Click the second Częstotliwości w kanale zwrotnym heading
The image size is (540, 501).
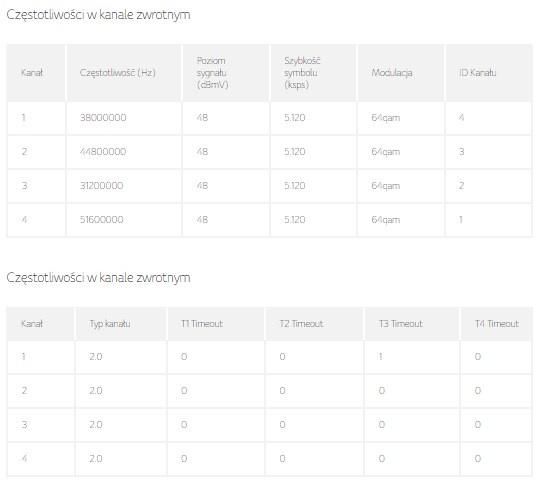(98, 278)
